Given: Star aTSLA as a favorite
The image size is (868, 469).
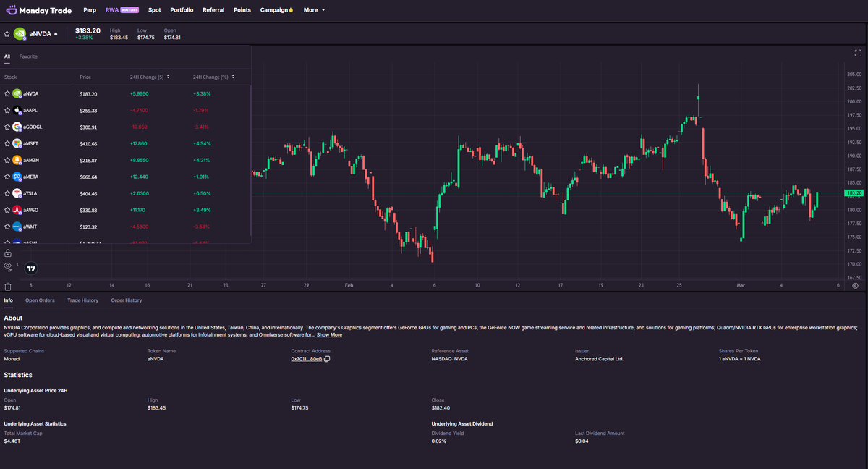Looking at the screenshot, I should point(7,193).
